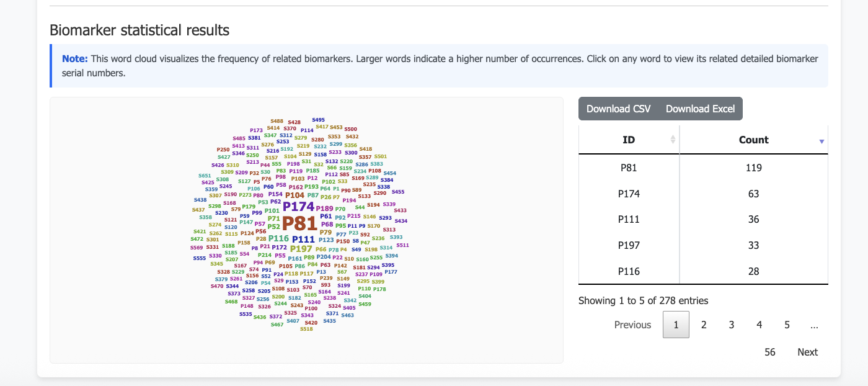Screen dimensions: 868x386
Task: Open page 4 in pagination
Action: [759, 325]
